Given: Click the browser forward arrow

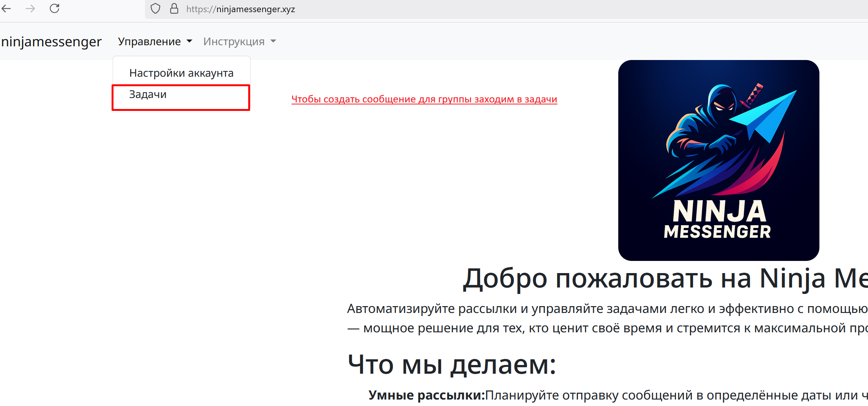Looking at the screenshot, I should pyautogui.click(x=30, y=9).
